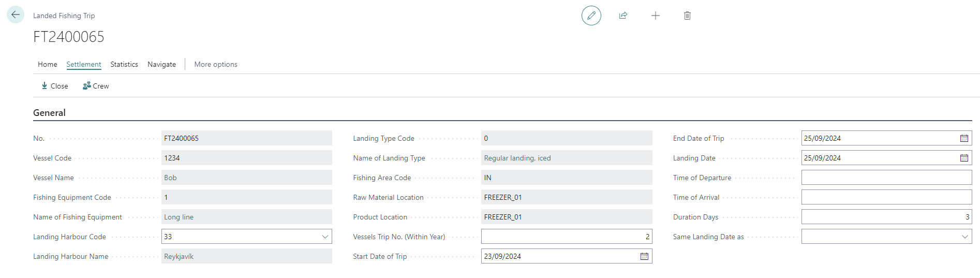The image size is (980, 278).
Task: Expand the Same Landing Date as dropdown
Action: 964,237
